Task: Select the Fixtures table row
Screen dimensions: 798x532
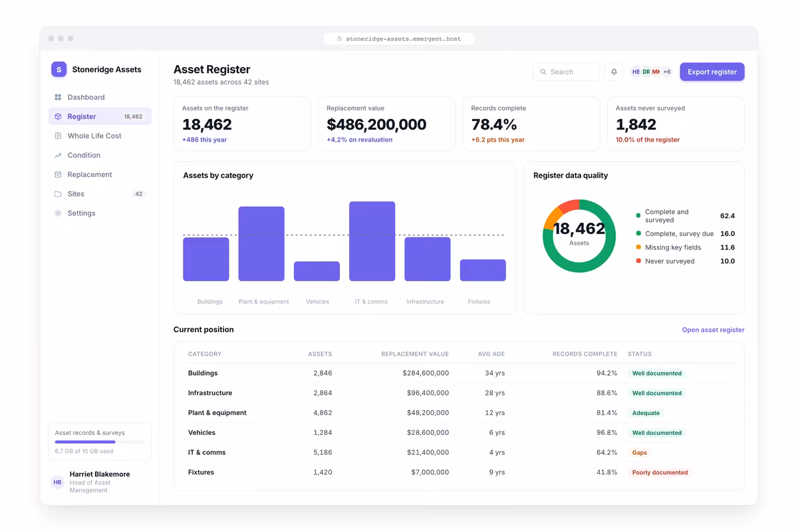Action: 459,472
